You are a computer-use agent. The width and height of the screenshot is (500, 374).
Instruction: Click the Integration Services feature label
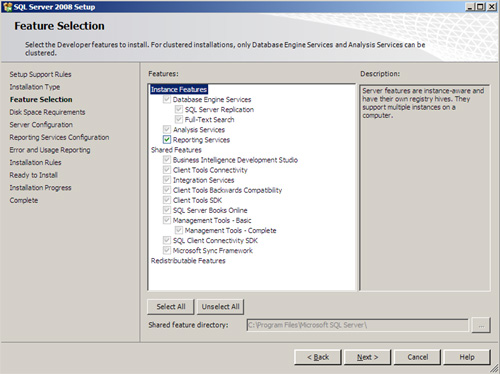point(203,180)
